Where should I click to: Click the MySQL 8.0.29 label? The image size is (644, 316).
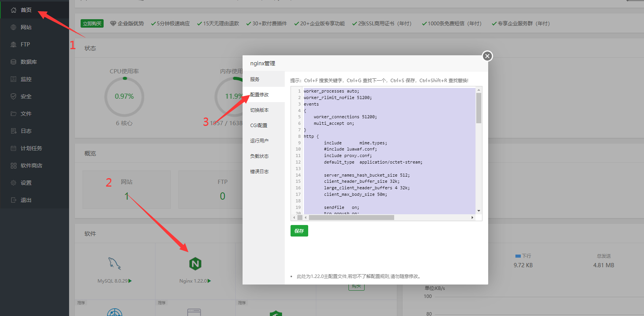pos(112,281)
